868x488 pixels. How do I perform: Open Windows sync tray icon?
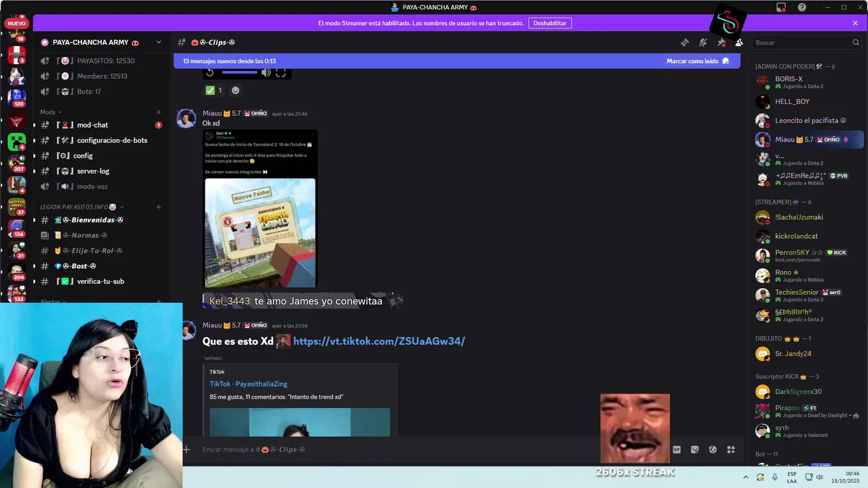coord(760,477)
